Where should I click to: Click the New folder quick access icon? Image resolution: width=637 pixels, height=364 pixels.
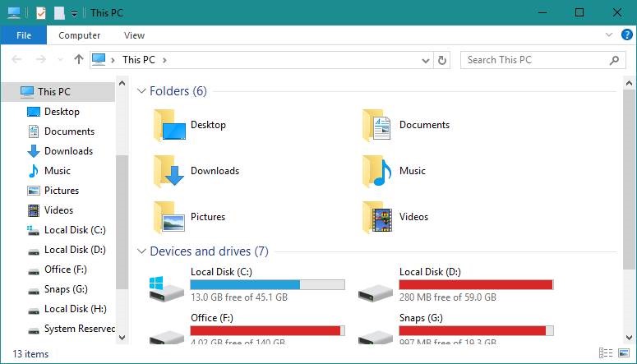[59, 13]
